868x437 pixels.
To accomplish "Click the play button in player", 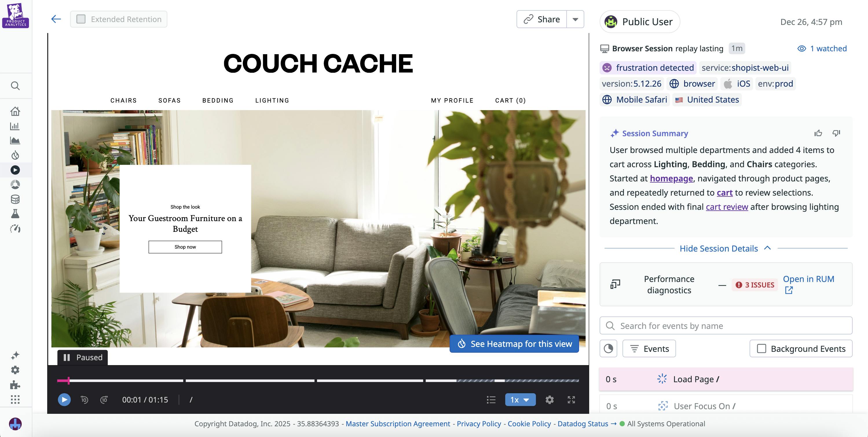I will pos(64,400).
